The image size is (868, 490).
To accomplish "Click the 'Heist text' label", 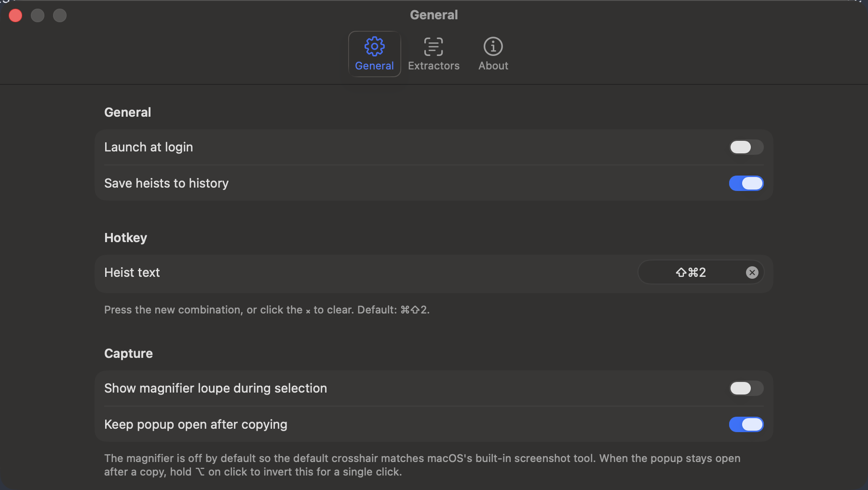I will (x=132, y=272).
